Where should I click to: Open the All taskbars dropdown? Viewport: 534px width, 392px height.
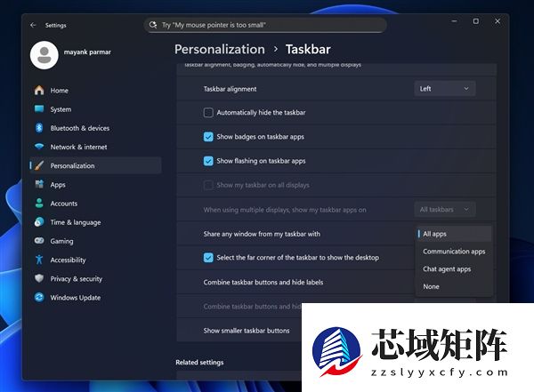click(x=445, y=210)
